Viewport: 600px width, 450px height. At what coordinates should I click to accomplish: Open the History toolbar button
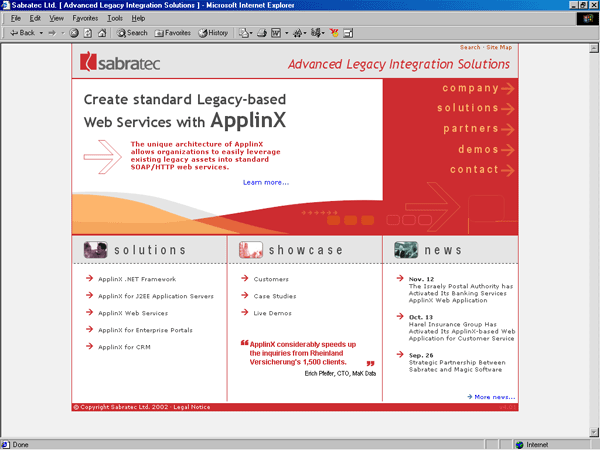(x=213, y=33)
